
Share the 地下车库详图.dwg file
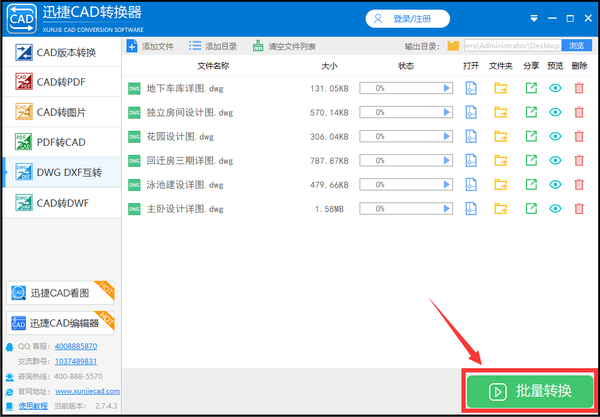(x=531, y=88)
